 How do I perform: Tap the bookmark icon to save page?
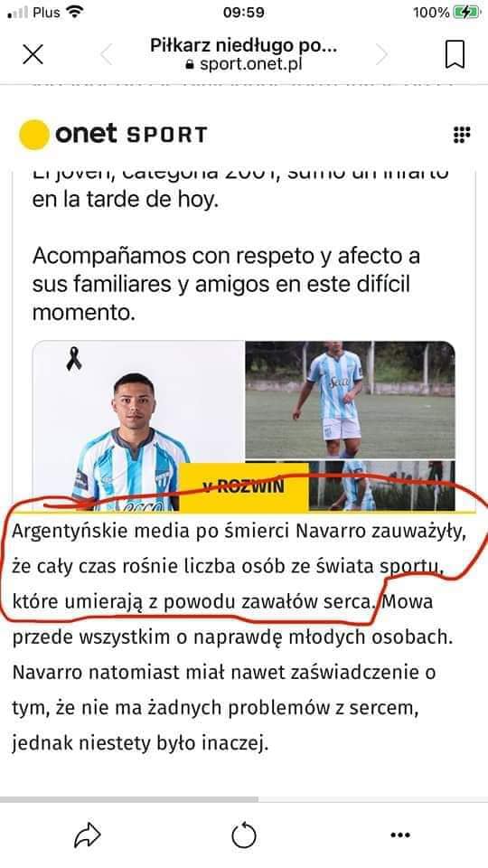point(455,55)
